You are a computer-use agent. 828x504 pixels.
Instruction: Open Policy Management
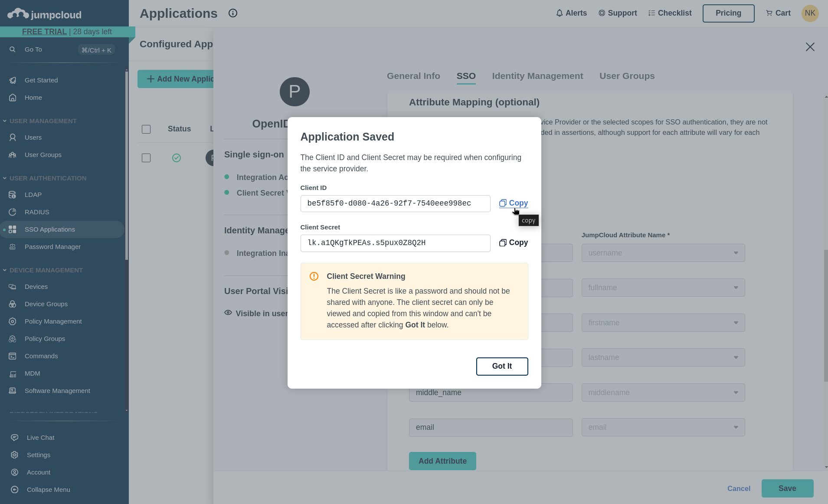(53, 321)
